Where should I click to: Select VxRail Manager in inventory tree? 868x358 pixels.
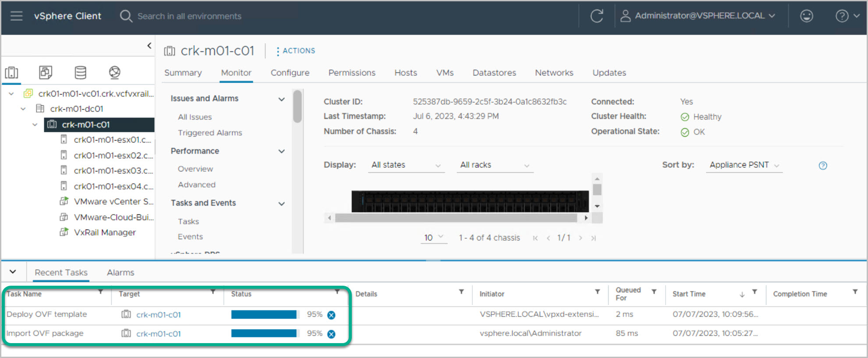105,233
